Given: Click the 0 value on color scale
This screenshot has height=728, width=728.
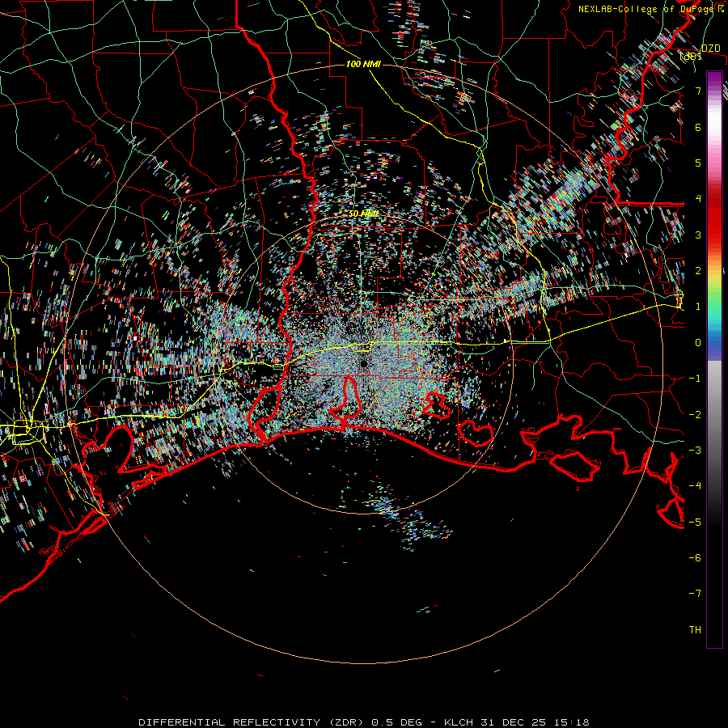Looking at the screenshot, I should (x=698, y=343).
